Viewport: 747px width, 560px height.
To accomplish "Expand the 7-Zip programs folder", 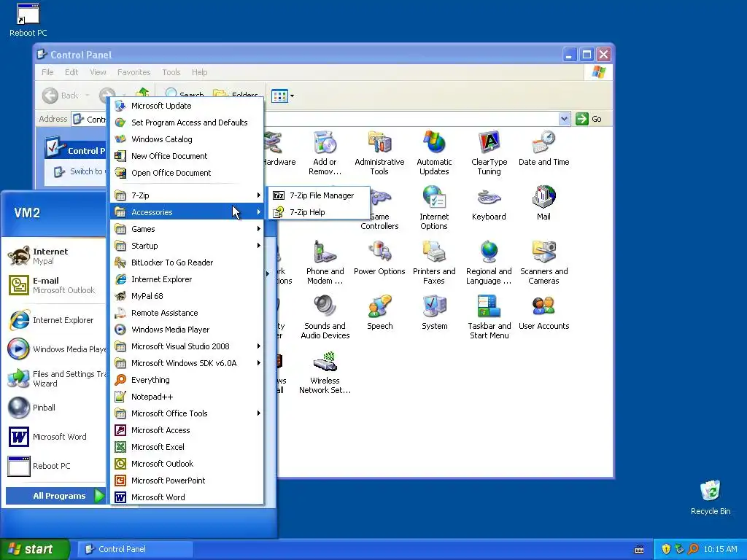I will [187, 195].
